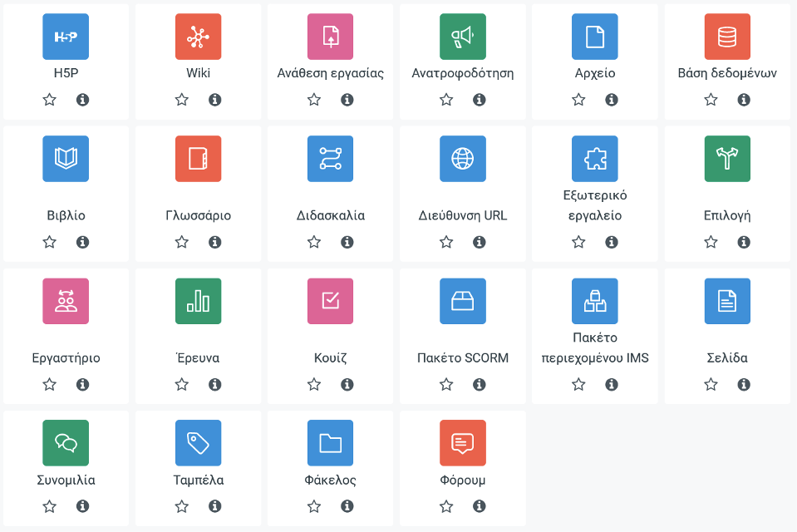Image resolution: width=797 pixels, height=532 pixels.
Task: Star the Έρευνα activity
Action: [182, 384]
